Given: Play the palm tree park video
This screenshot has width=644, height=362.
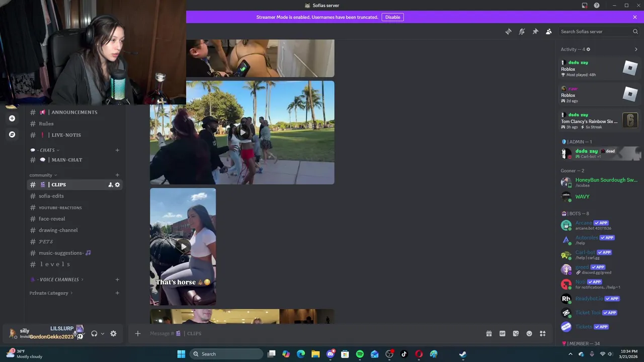Looking at the screenshot, I should 242,133.
